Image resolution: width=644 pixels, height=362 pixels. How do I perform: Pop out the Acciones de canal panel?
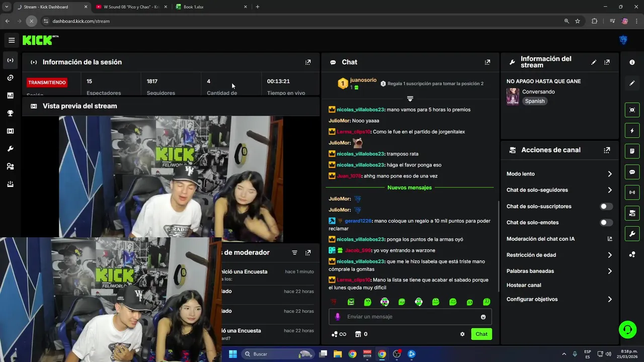click(x=607, y=150)
